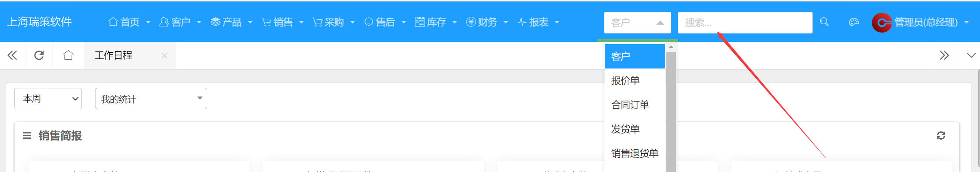Viewport: 980px width, 172px height.
Task: Open the 销售 menu
Action: pyautogui.click(x=283, y=22)
